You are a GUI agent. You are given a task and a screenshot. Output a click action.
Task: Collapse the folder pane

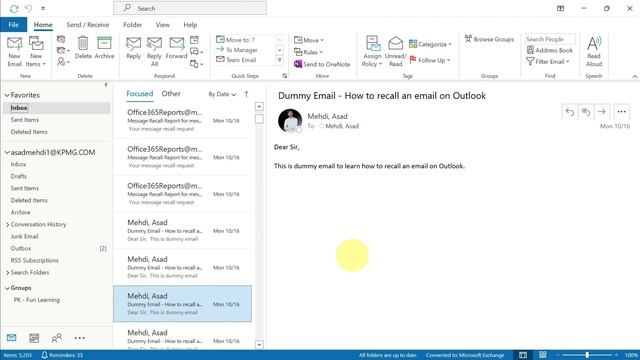(106, 84)
